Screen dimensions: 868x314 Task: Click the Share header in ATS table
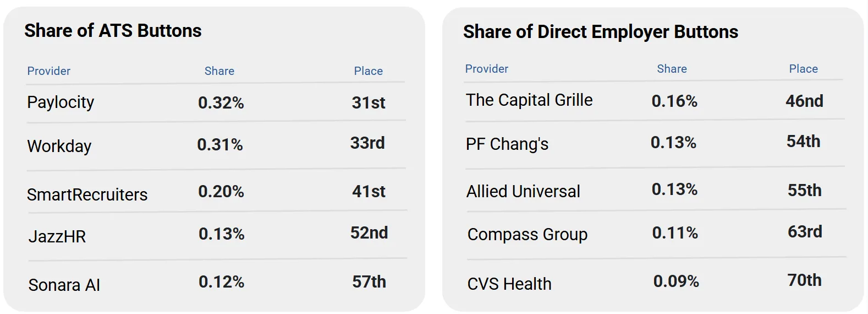[219, 71]
